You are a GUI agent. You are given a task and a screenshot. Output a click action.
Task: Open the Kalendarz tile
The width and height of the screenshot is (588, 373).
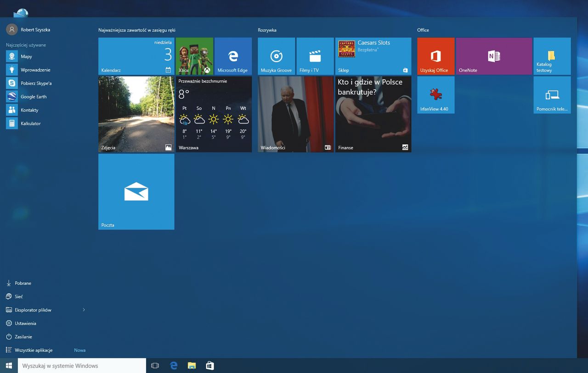pos(136,56)
